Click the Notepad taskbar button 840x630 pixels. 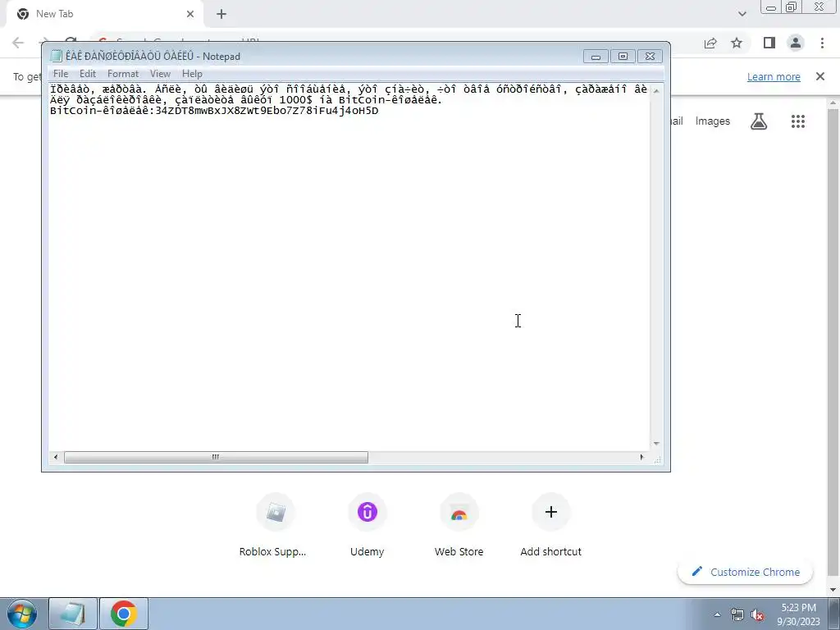pos(73,614)
